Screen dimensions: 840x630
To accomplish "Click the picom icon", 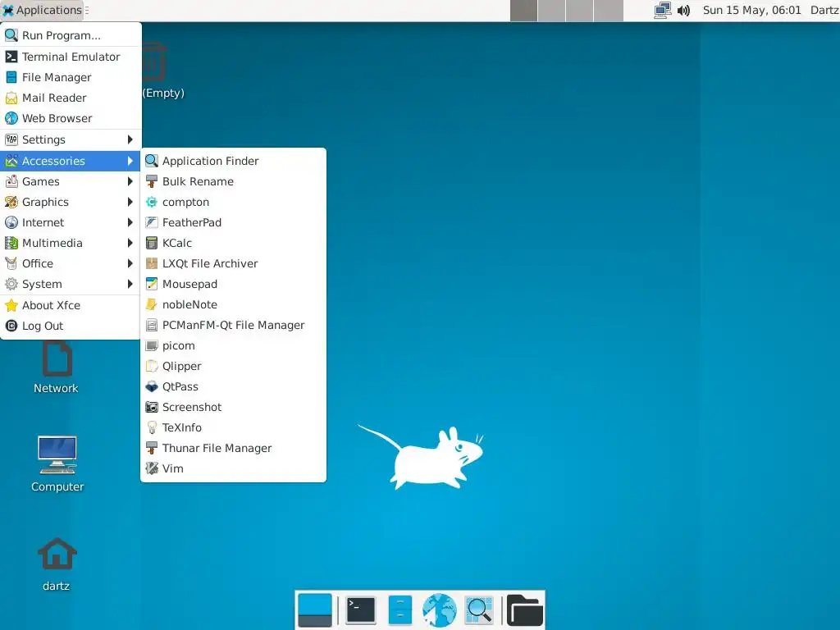I will pos(152,345).
